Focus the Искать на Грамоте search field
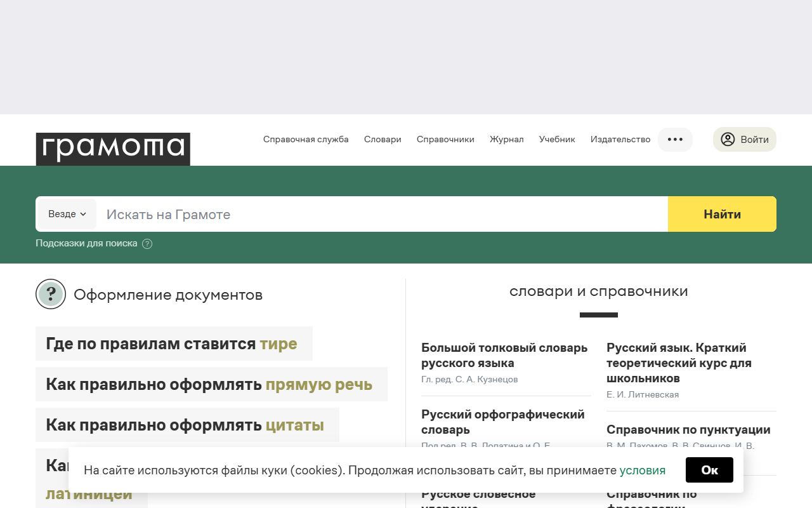 point(382,214)
